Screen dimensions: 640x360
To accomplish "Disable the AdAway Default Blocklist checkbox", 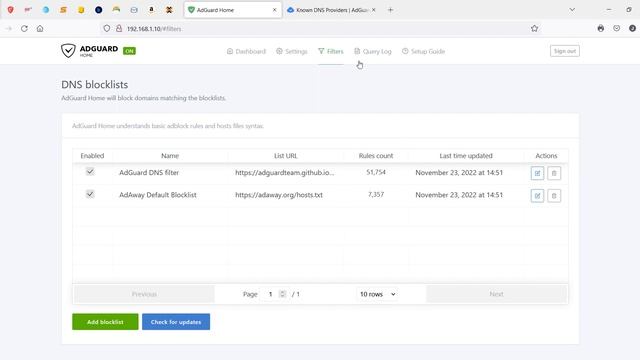I will [x=90, y=194].
